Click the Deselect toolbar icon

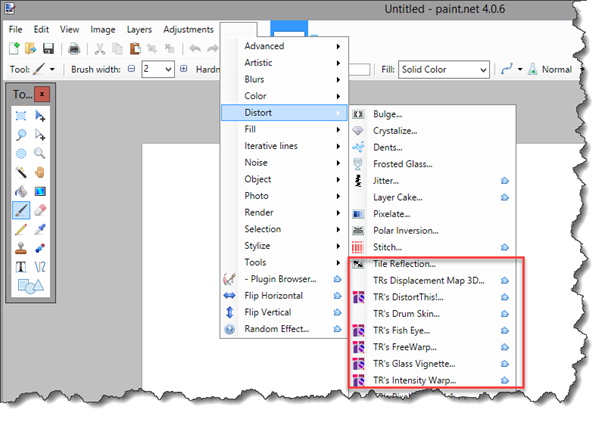coord(169,49)
